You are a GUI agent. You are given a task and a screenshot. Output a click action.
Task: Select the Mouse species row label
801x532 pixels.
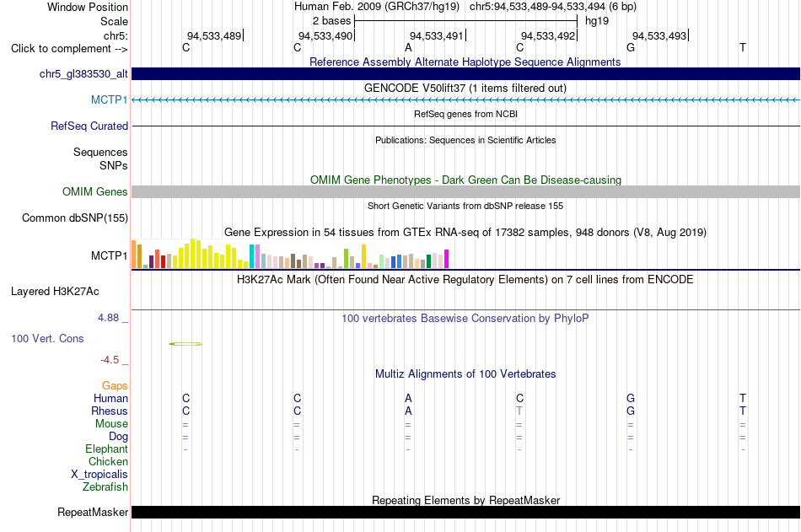coord(111,423)
